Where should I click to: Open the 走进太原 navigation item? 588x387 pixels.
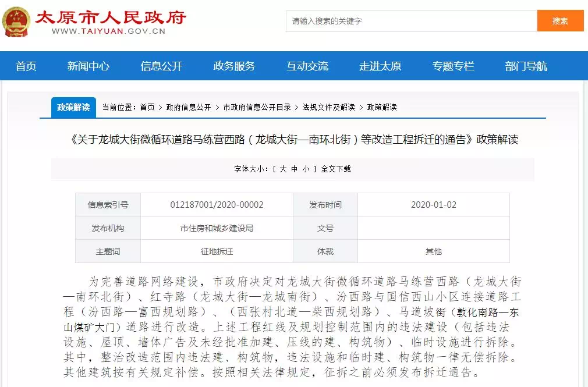(x=380, y=66)
